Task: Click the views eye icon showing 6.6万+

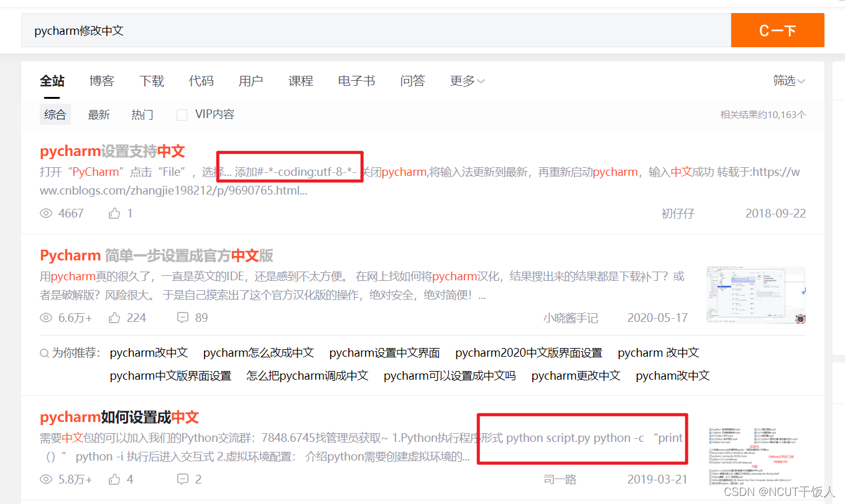Action: 46,318
